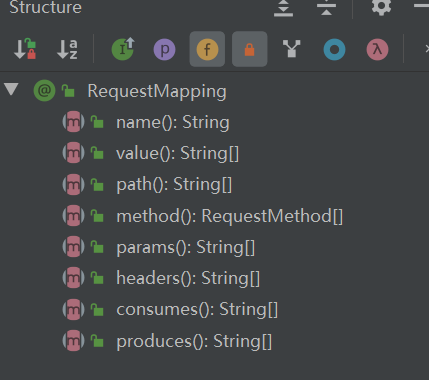Select params(): String[] method
The width and height of the screenshot is (429, 380).
(x=185, y=247)
